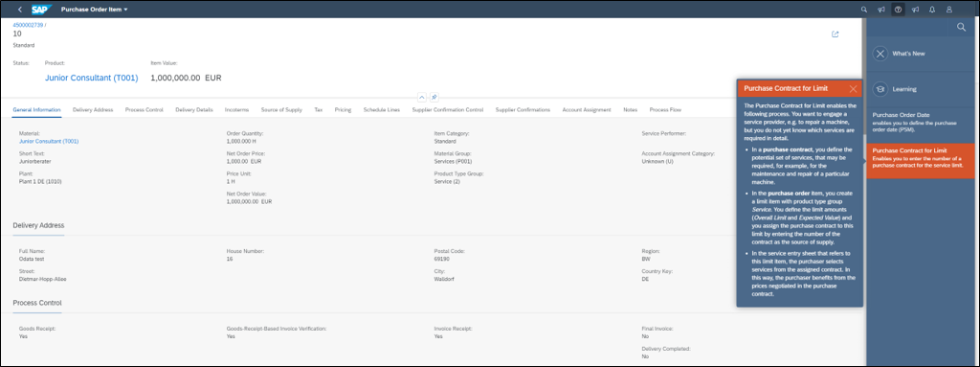Switch to the Delivery Address tab
The width and height of the screenshot is (980, 367).
[x=93, y=109]
